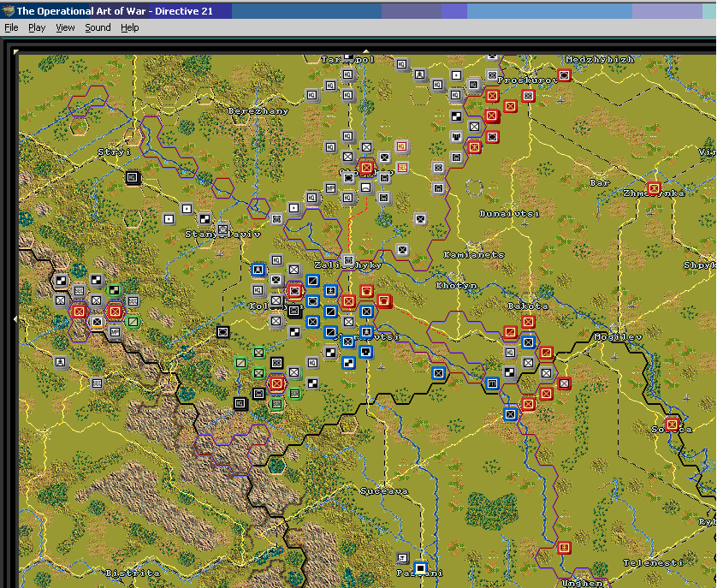Image resolution: width=717 pixels, height=588 pixels.
Task: Select the red infantry unit under the Bakota label
Action: (528, 322)
